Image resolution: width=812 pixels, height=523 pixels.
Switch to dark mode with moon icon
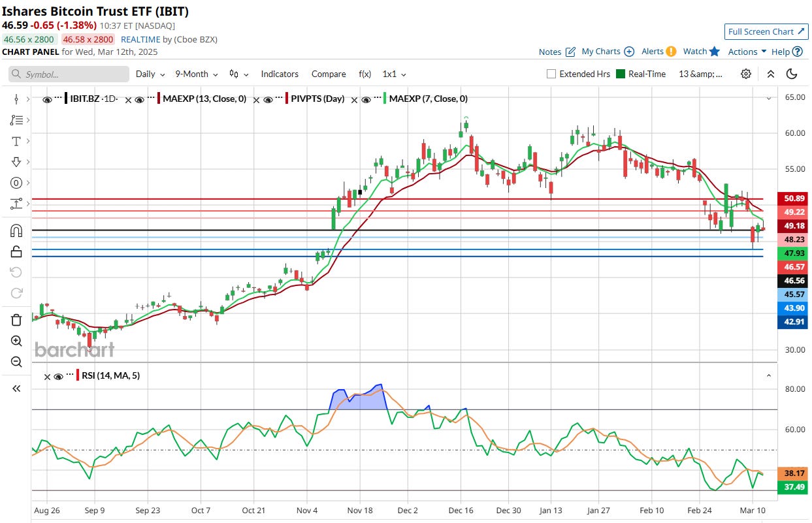[792, 74]
